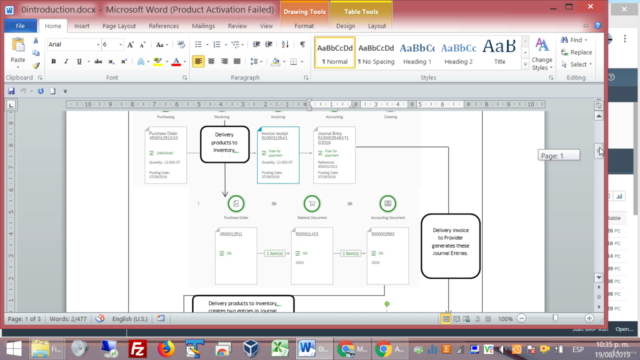The image size is (640, 360).
Task: Click the Subscript icon
Action: [111, 62]
